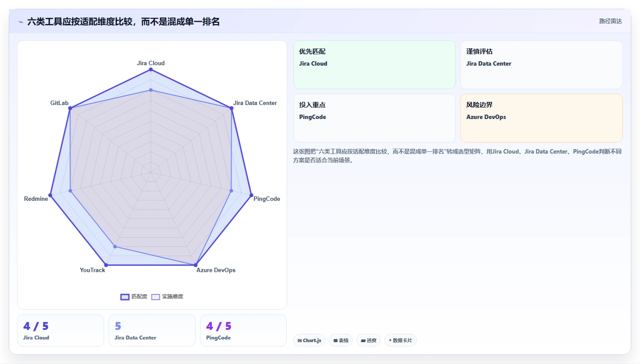Click the 进度 chip

(369, 340)
